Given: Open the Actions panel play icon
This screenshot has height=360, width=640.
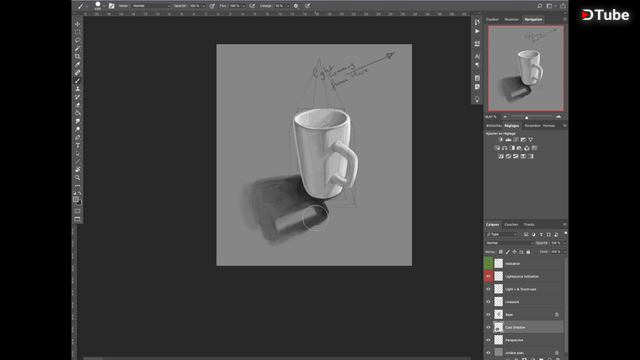Looking at the screenshot, I should point(477,31).
